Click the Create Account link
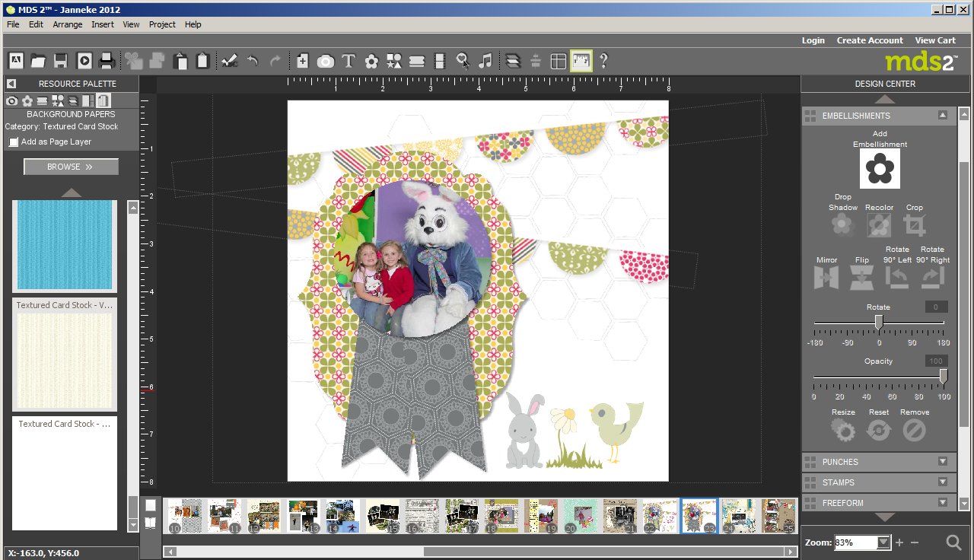The height and width of the screenshot is (560, 974). [870, 40]
